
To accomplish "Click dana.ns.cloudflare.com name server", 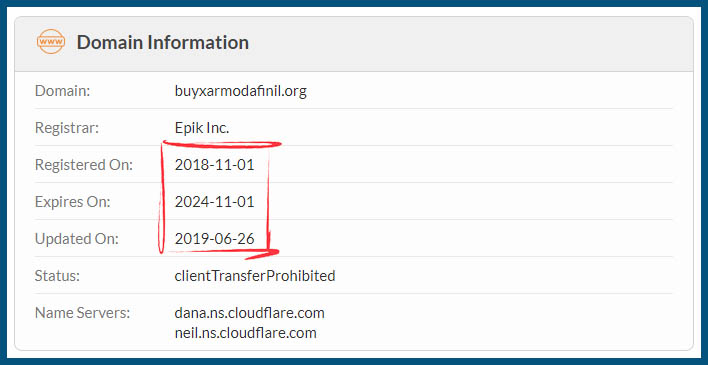I will (x=249, y=313).
